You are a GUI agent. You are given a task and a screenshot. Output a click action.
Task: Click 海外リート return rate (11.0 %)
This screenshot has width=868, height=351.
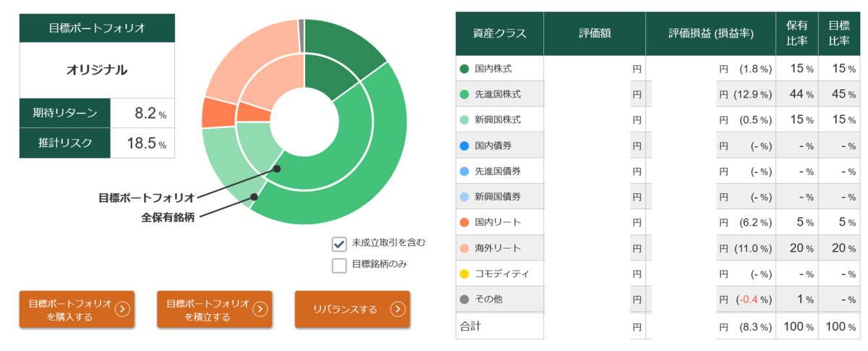coord(753,249)
